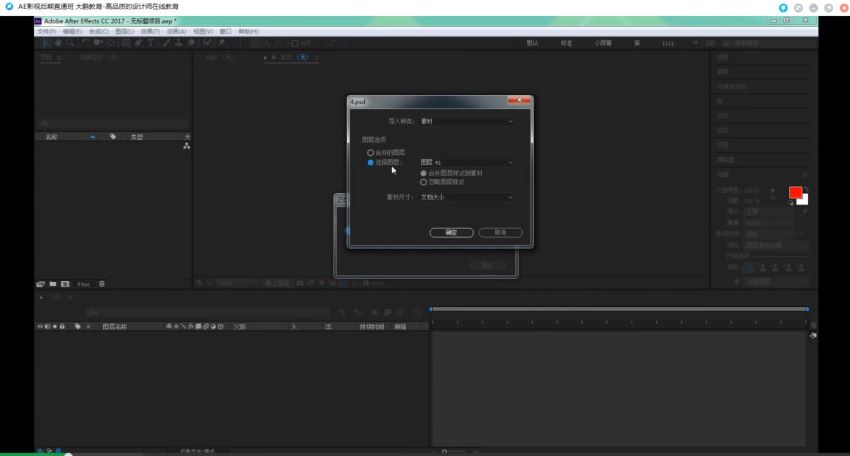This screenshot has height=456, width=850.
Task: Select the Puppet Pin tool
Action: [x=221, y=43]
